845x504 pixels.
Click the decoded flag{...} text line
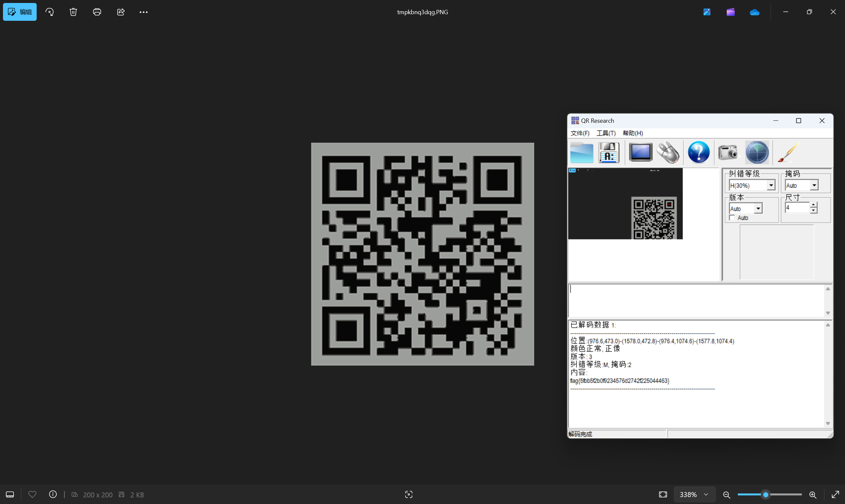[620, 381]
